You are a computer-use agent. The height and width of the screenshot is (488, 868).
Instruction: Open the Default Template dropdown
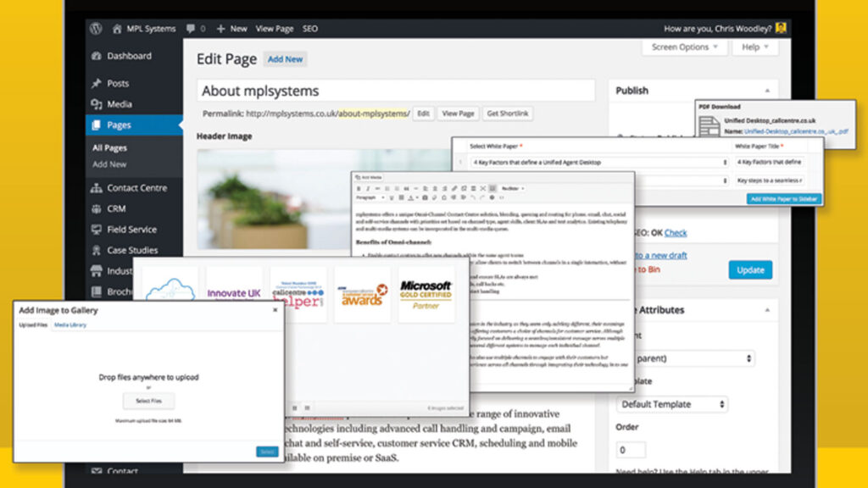pyautogui.click(x=671, y=404)
